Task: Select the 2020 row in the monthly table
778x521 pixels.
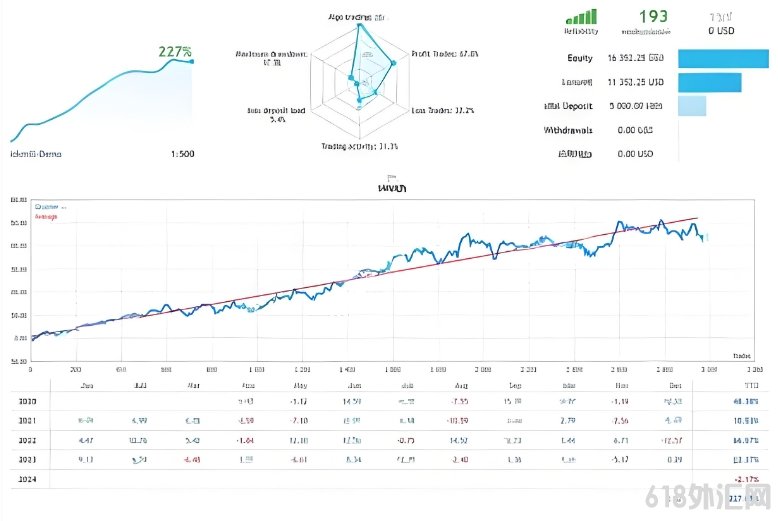Action: 389,401
